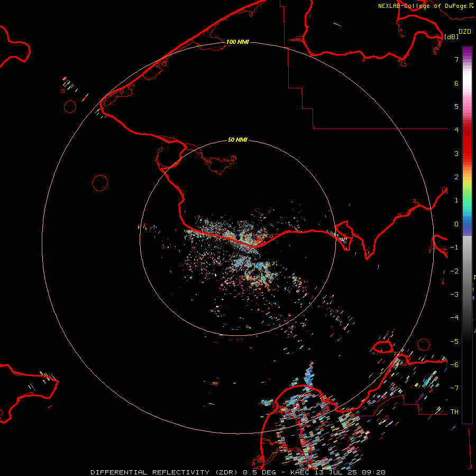Click the "-5" value on the color scale

point(454,342)
